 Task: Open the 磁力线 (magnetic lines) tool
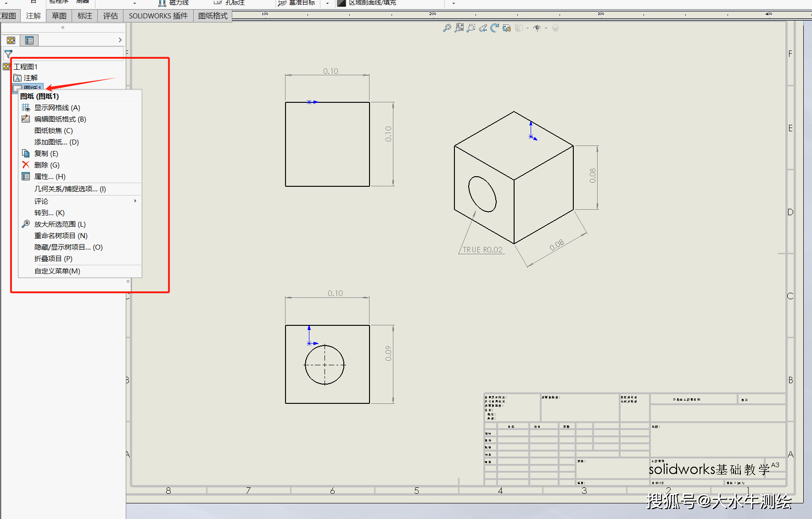tap(174, 2)
